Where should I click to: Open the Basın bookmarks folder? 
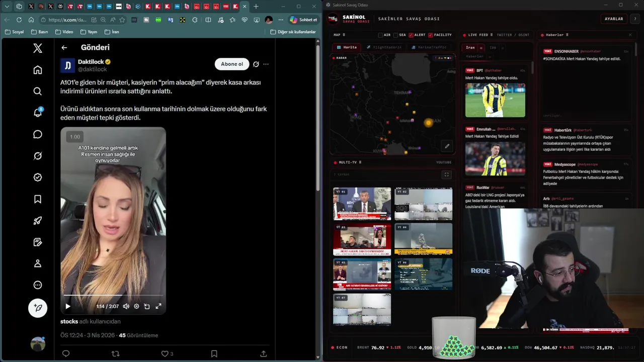tap(39, 32)
